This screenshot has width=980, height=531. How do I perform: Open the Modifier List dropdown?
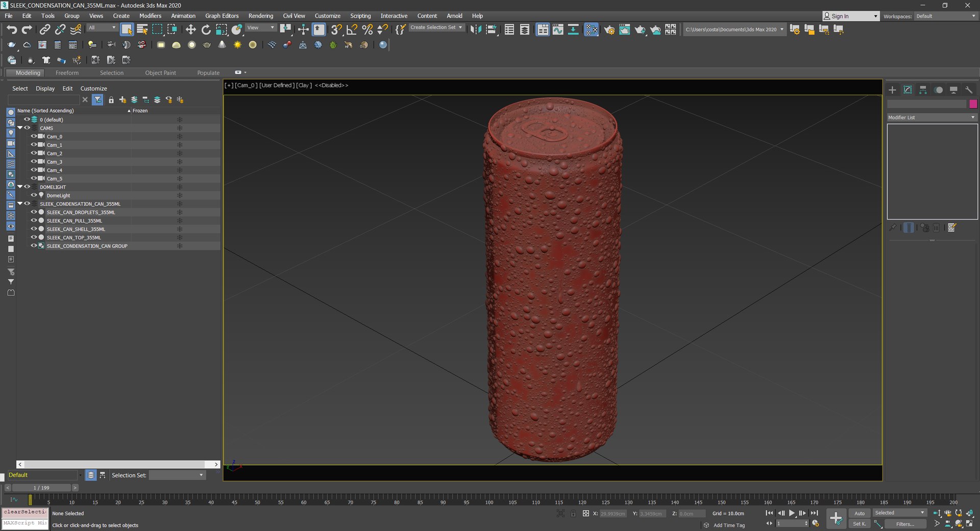point(932,117)
